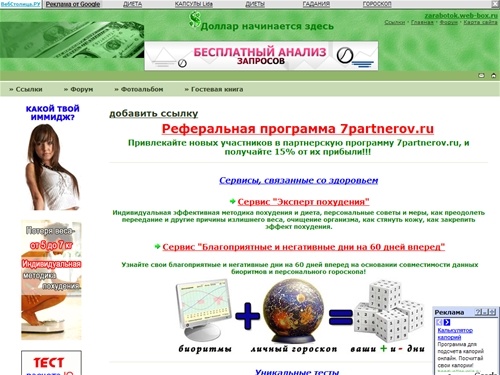
Task: Click the биоритмы caption
Action: tap(205, 349)
